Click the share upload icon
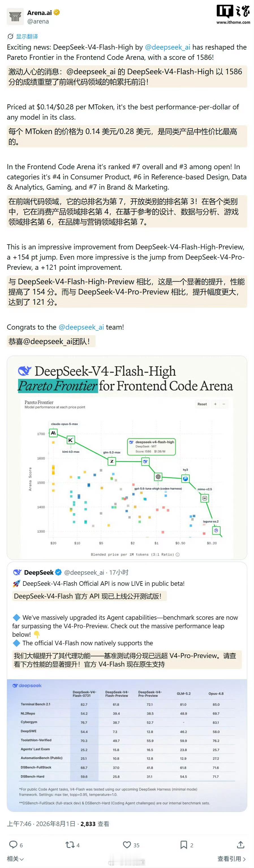Screen dimensions: 254x868 tap(240, 844)
